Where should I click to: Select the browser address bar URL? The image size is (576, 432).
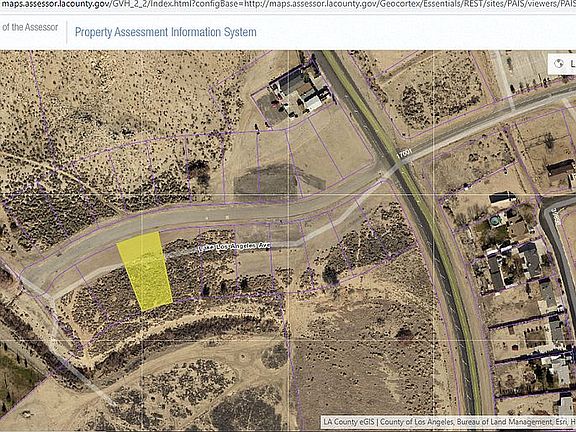[x=288, y=4]
